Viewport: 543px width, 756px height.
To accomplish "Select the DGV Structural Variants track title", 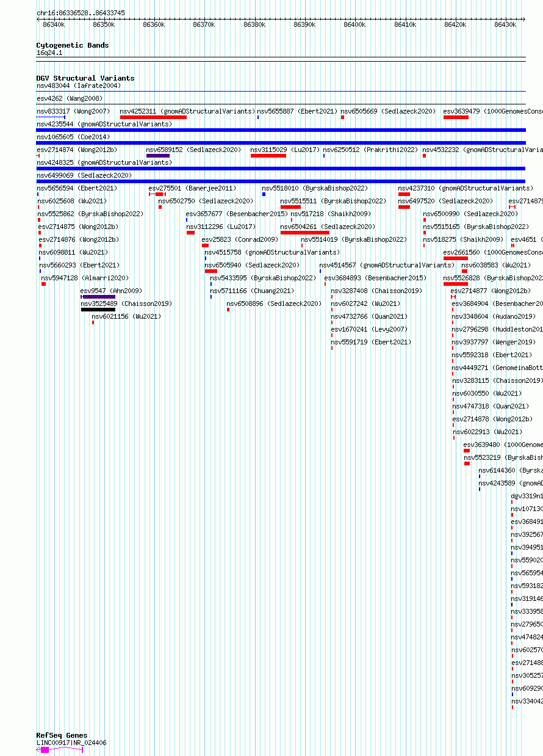I will click(x=85, y=78).
